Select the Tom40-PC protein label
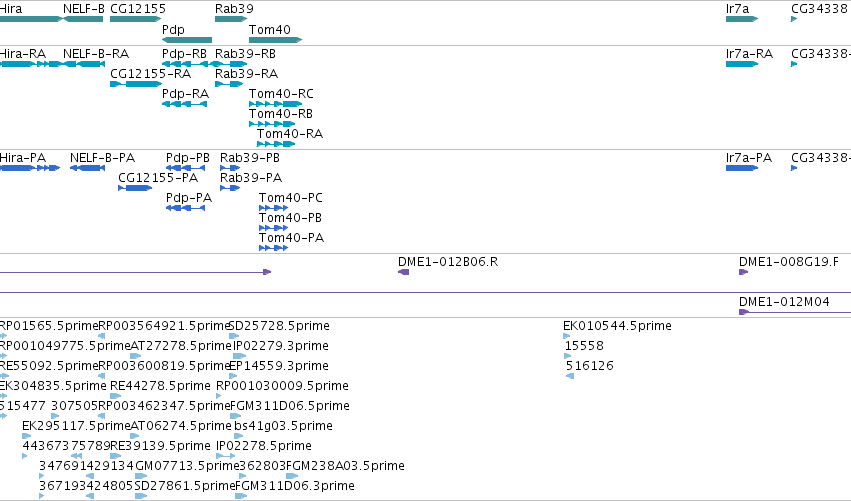 tap(291, 198)
